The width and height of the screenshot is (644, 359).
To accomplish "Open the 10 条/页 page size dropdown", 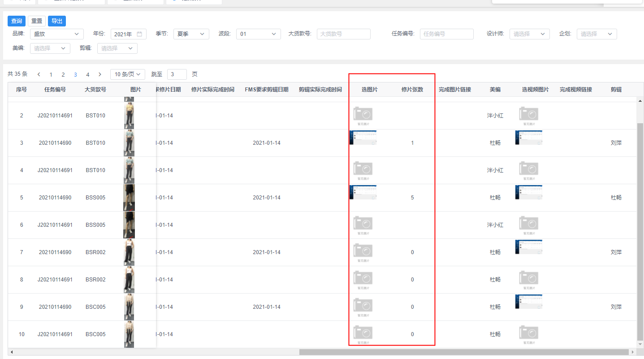I will click(x=128, y=74).
